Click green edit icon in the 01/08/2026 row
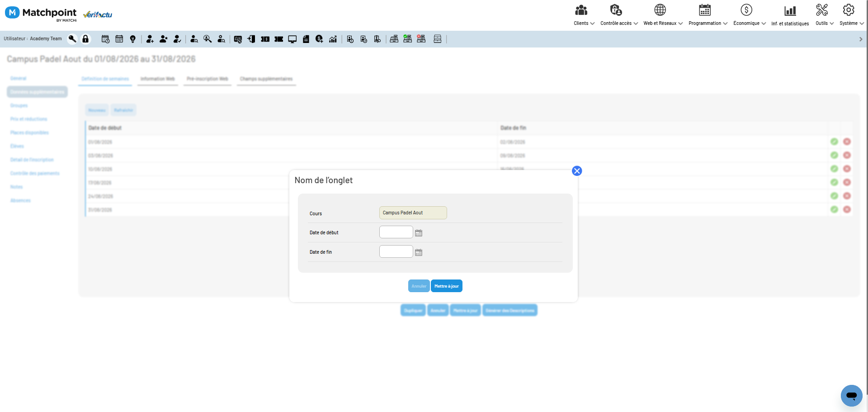The image size is (868, 412). tap(834, 142)
